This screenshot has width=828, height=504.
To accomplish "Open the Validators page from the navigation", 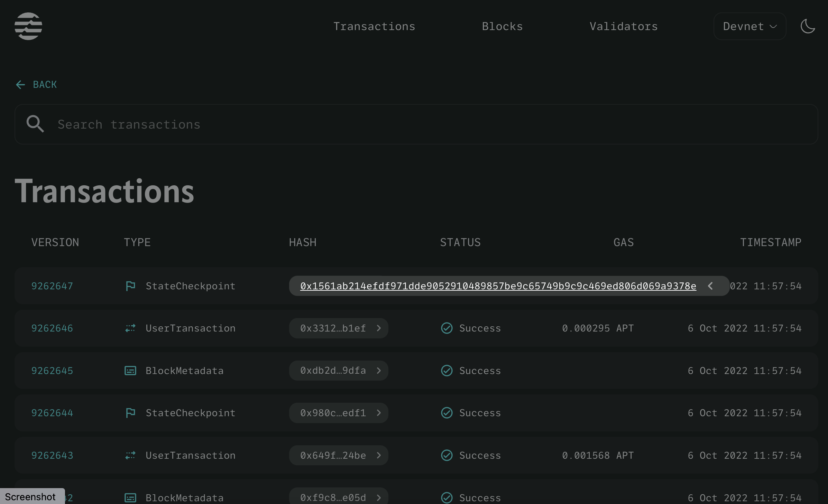I will click(623, 26).
